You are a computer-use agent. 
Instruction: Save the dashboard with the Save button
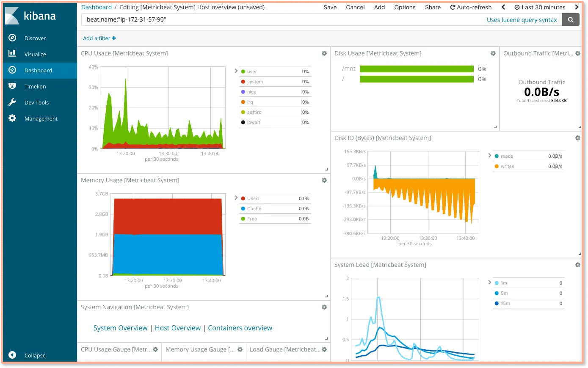coord(330,7)
